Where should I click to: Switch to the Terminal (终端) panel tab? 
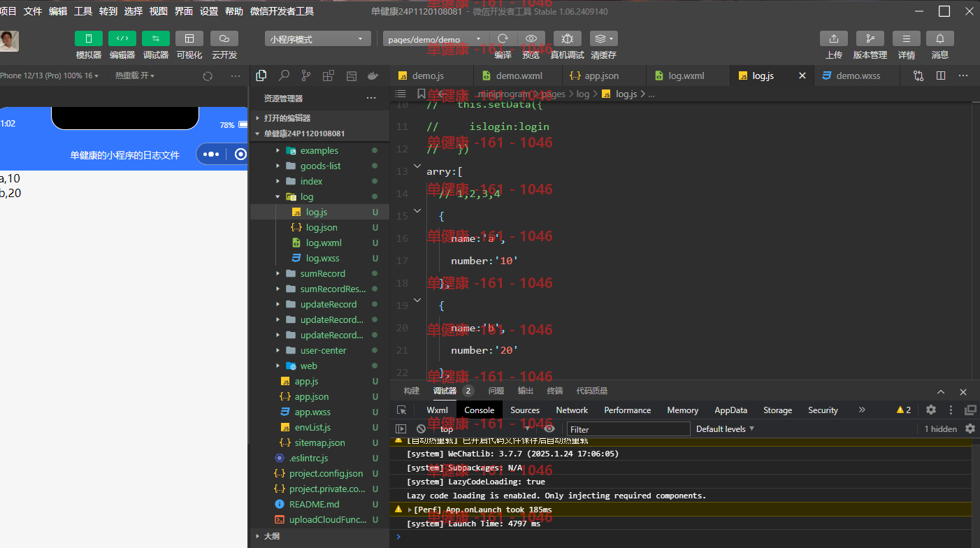[x=555, y=391]
